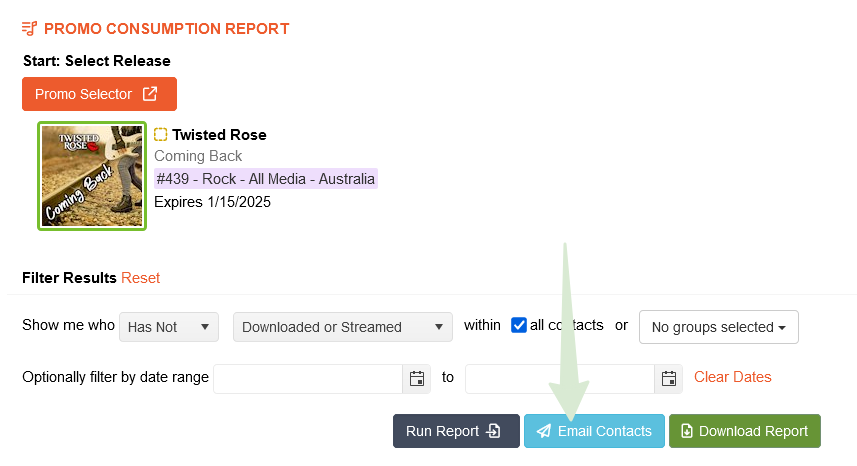Click the Promo Consumption Report header icon
The image size is (857, 466).
30,29
